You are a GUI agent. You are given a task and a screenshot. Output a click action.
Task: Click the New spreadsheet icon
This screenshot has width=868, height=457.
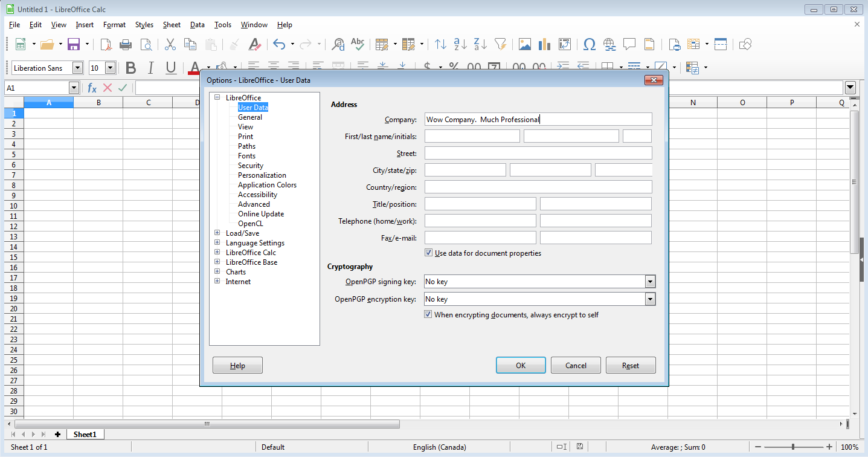(x=21, y=44)
